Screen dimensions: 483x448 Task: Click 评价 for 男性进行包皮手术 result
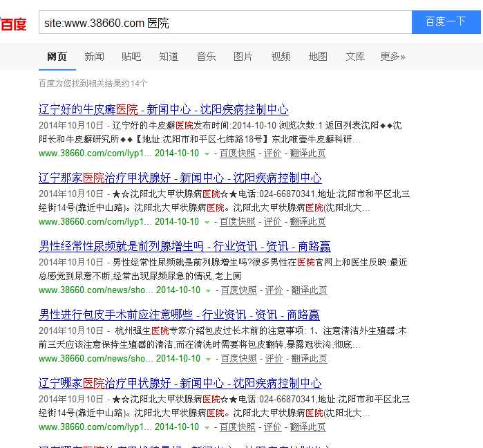click(x=274, y=358)
